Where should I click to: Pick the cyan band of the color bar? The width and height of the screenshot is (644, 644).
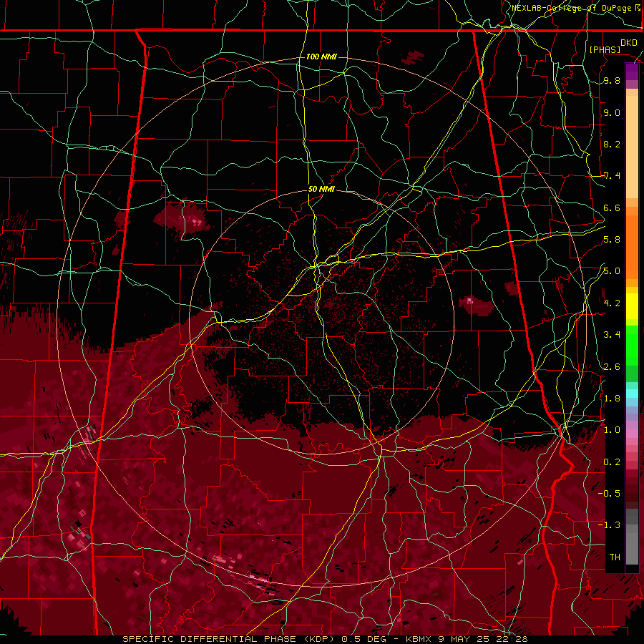pyautogui.click(x=632, y=394)
